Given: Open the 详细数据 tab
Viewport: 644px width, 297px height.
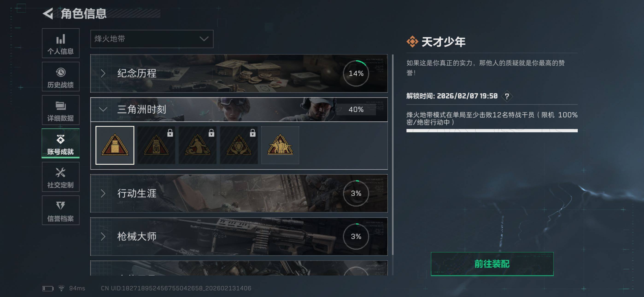Looking at the screenshot, I should 61,110.
